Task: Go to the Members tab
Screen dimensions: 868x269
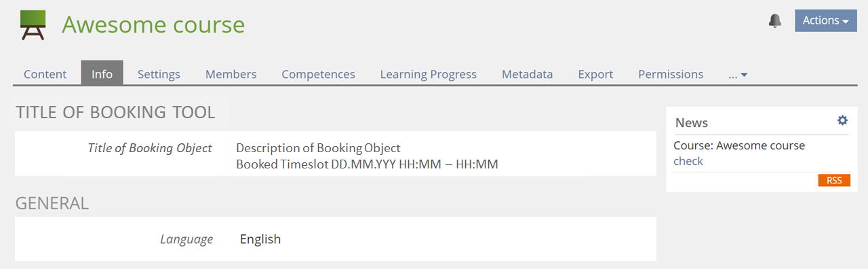Action: pos(231,74)
